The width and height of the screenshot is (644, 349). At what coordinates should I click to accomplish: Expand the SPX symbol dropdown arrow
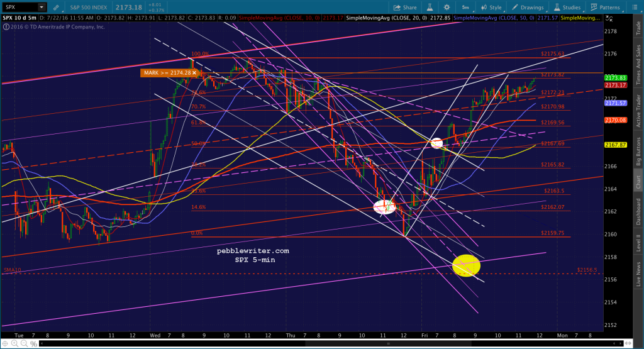coord(42,8)
